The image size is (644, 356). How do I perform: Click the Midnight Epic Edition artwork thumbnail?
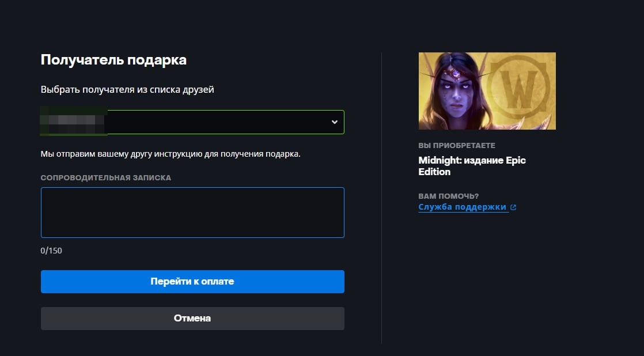pos(487,91)
